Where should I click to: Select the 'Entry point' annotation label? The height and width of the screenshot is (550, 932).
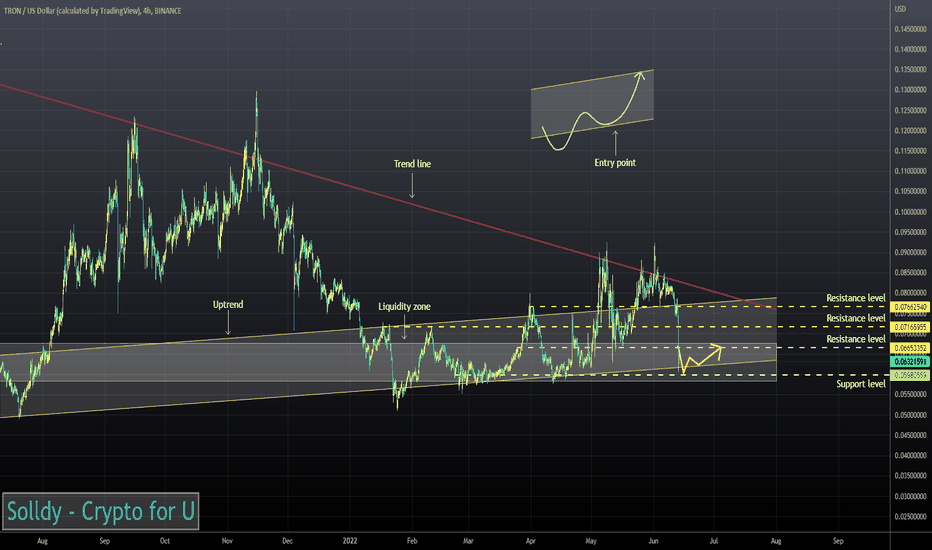(x=615, y=162)
